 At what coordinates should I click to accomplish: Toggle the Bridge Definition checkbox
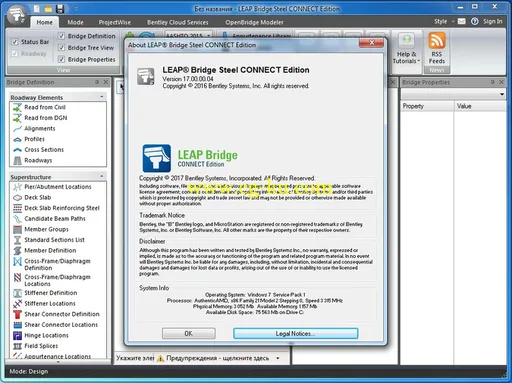point(61,36)
